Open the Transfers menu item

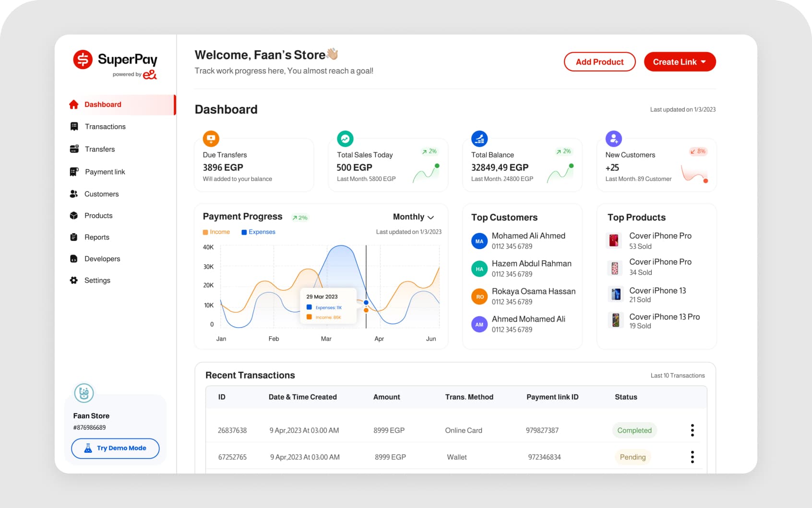click(x=100, y=149)
